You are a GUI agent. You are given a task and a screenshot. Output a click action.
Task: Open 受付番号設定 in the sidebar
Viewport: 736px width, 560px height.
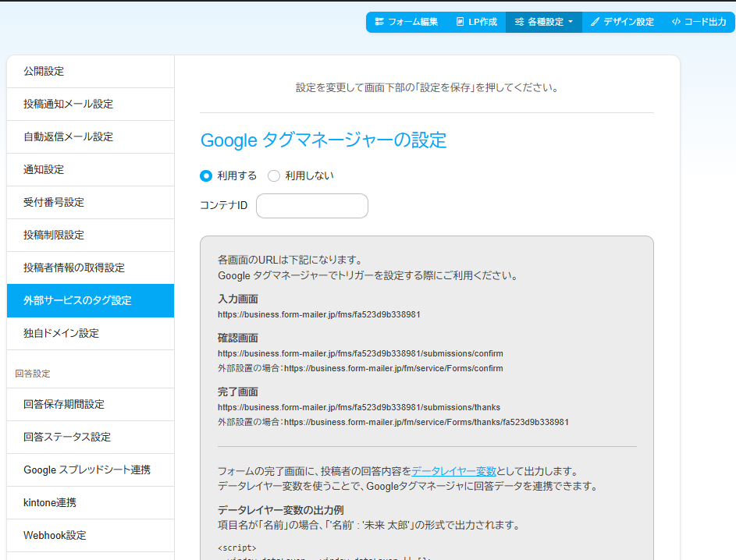click(x=91, y=203)
